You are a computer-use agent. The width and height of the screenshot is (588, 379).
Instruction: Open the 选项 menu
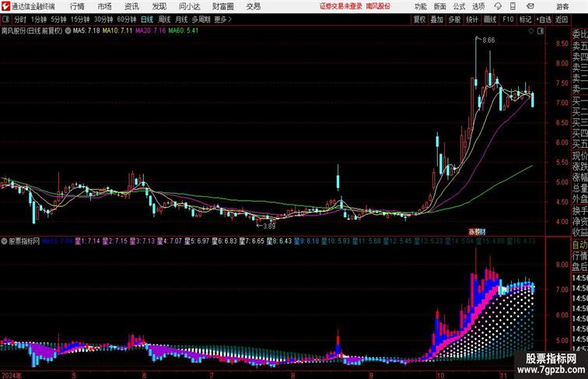[478, 6]
